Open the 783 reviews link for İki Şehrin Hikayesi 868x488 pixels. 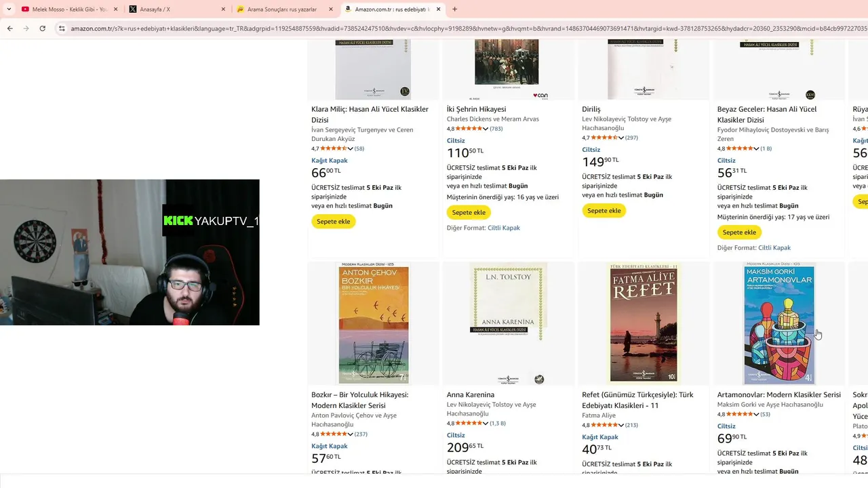click(x=496, y=129)
